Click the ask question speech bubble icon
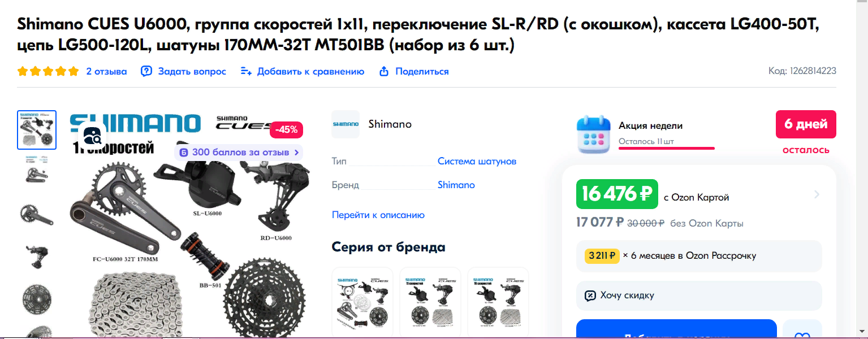 [146, 71]
